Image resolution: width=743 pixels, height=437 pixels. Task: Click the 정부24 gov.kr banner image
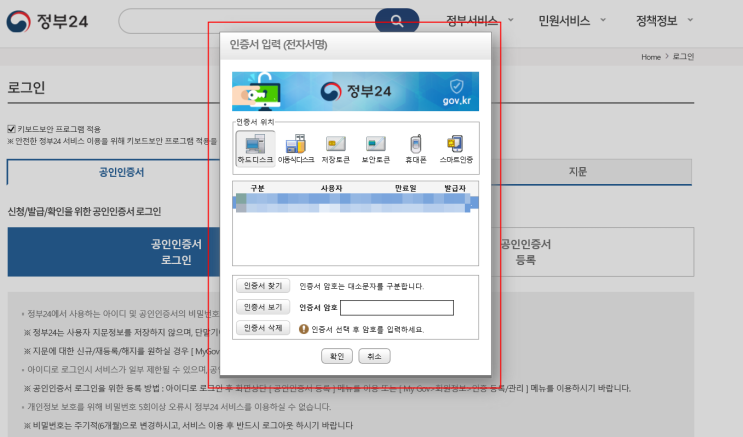355,91
